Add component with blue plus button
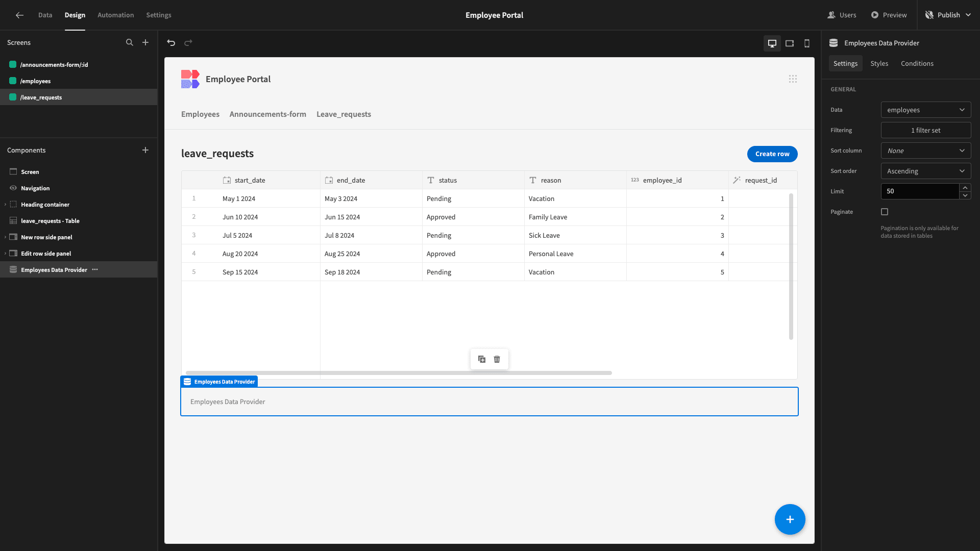Screen dimensions: 980x551 tap(790, 519)
